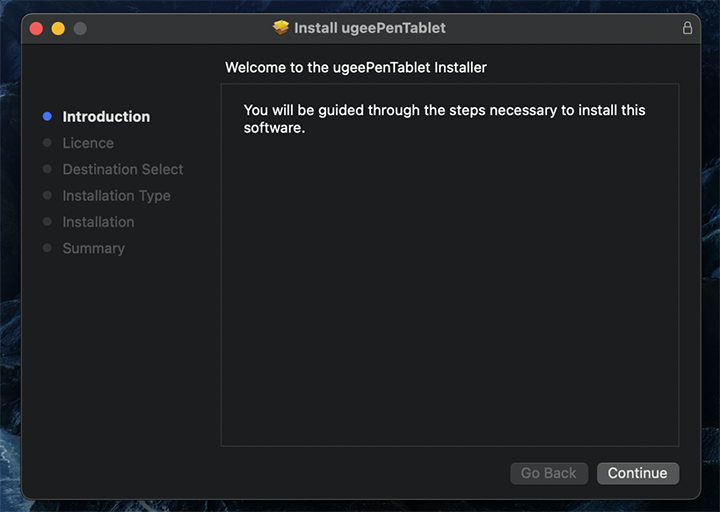
Task: Click the Install ugeePenTablet window title
Action: coord(369,28)
